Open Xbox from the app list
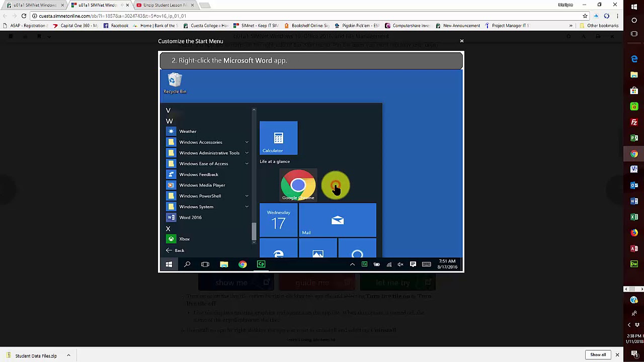The image size is (644, 362). tap(184, 239)
